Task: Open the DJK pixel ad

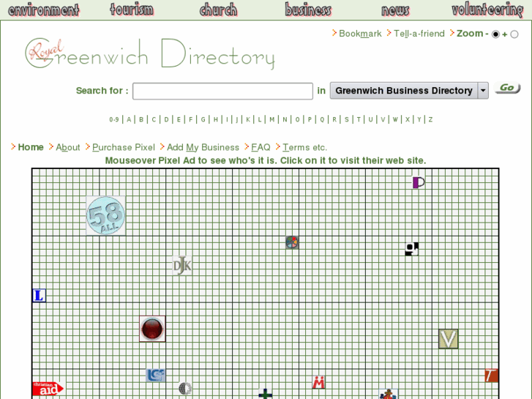Action: coord(182,266)
